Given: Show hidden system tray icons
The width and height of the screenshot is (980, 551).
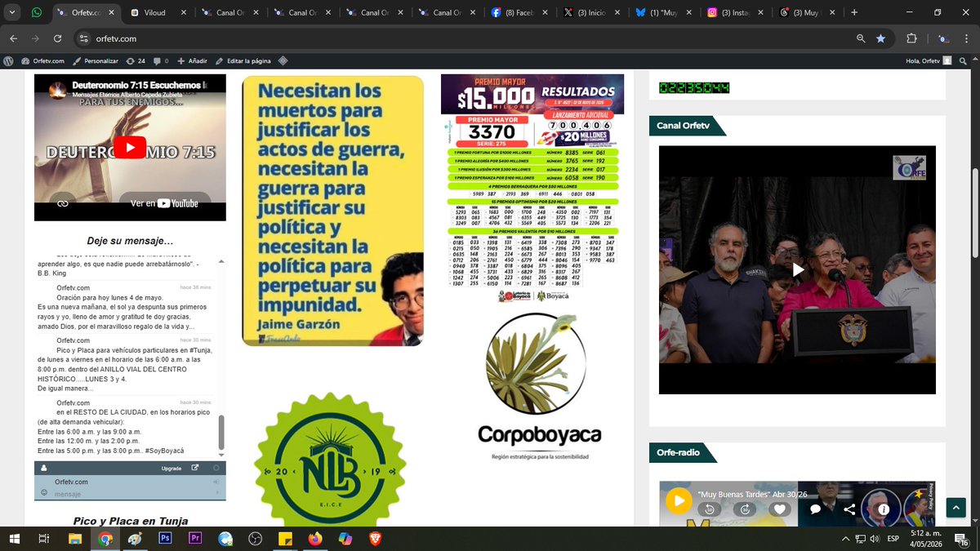Looking at the screenshot, I should pyautogui.click(x=845, y=539).
